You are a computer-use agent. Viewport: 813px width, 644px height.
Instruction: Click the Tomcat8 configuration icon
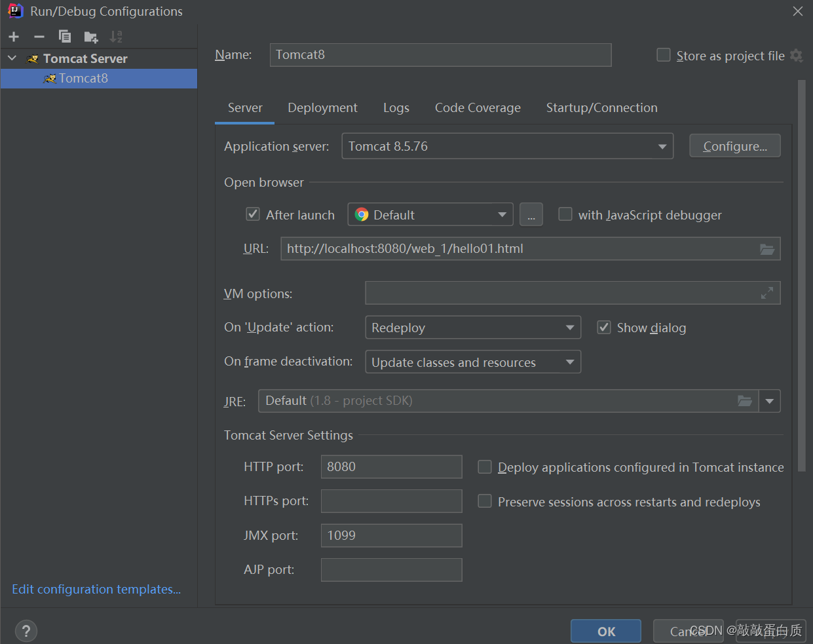[49, 79]
